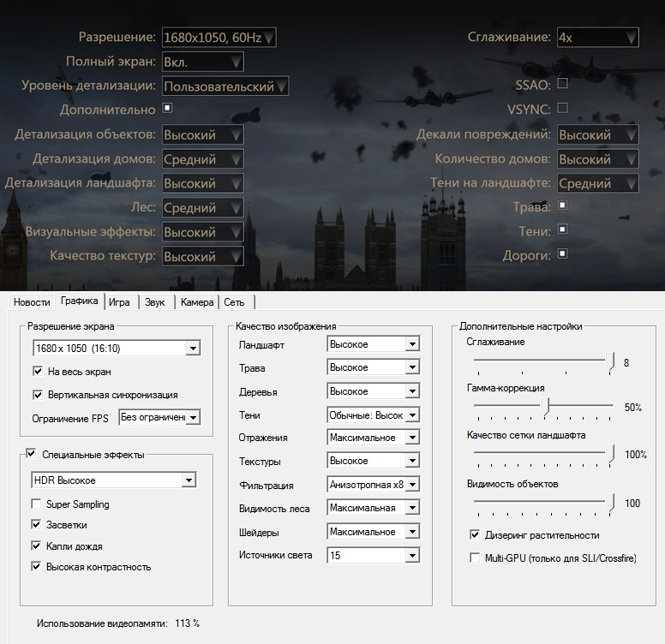Open the Декали повреждений dropdown

coord(597,134)
